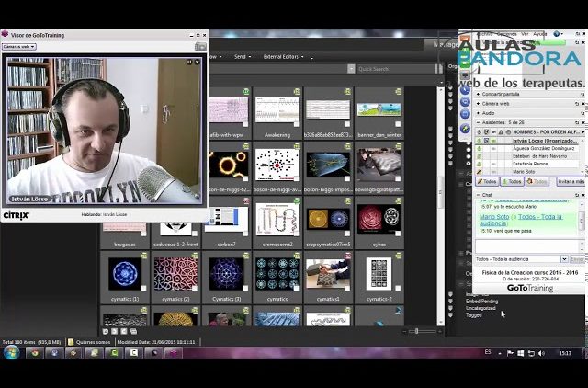The height and width of the screenshot is (388, 588).
Task: Click the first view mode icon below the thumbnails
Action: tap(106, 331)
